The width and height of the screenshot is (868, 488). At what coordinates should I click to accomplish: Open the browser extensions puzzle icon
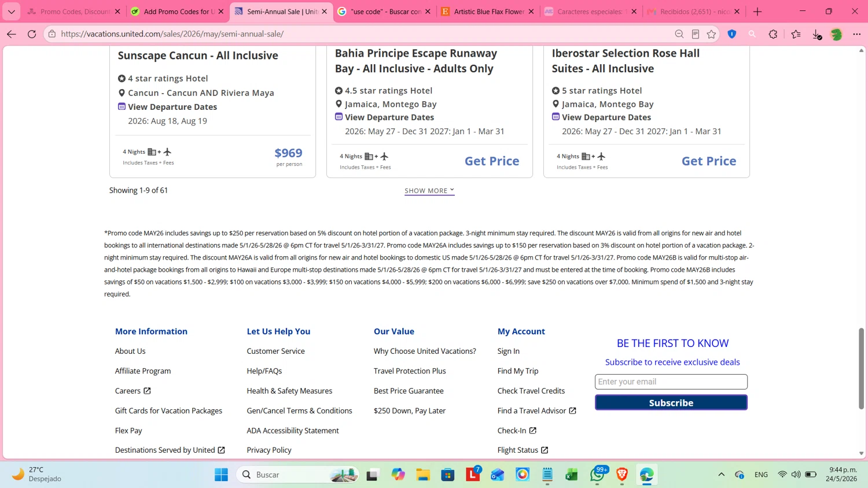[x=773, y=34]
